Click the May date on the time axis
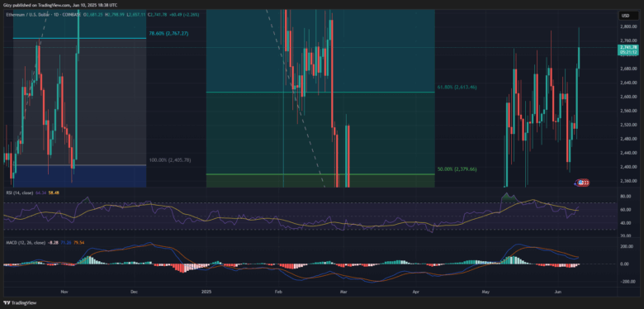Viewport: 644px width, 309px height. tap(486, 292)
